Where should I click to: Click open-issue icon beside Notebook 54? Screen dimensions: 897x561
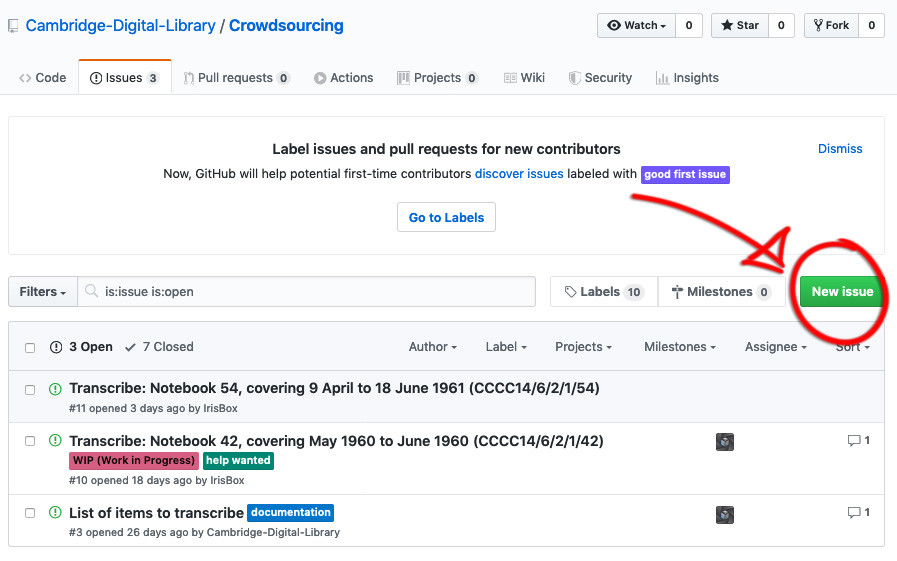[55, 389]
